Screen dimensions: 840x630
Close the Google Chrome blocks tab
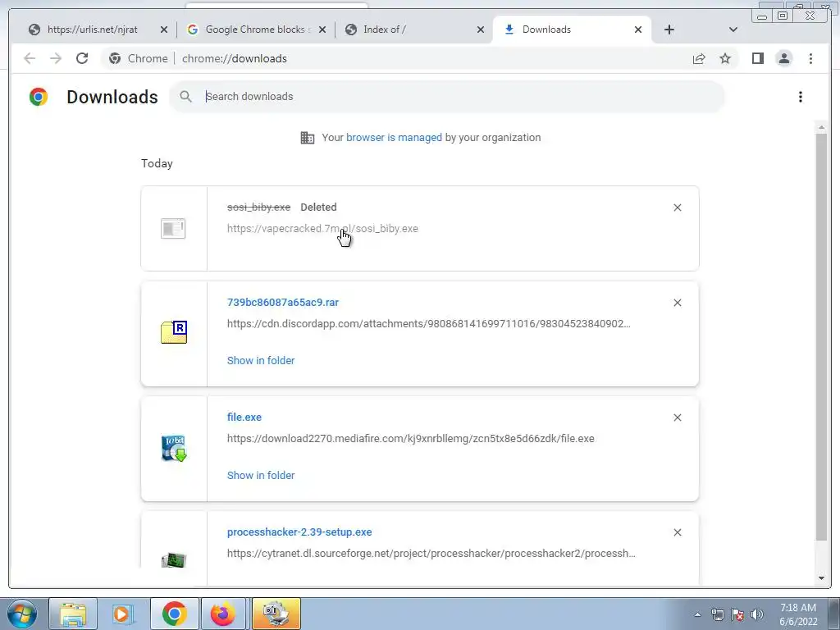[322, 30]
